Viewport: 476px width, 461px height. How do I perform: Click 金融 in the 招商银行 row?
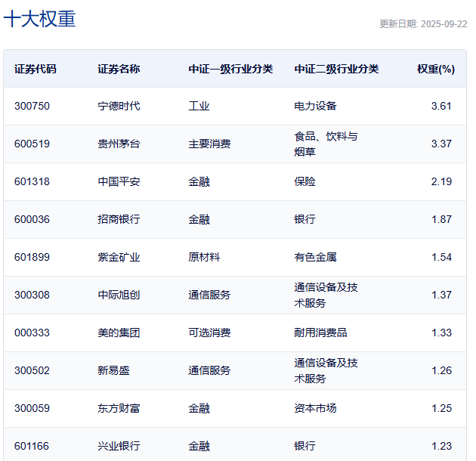coord(199,219)
